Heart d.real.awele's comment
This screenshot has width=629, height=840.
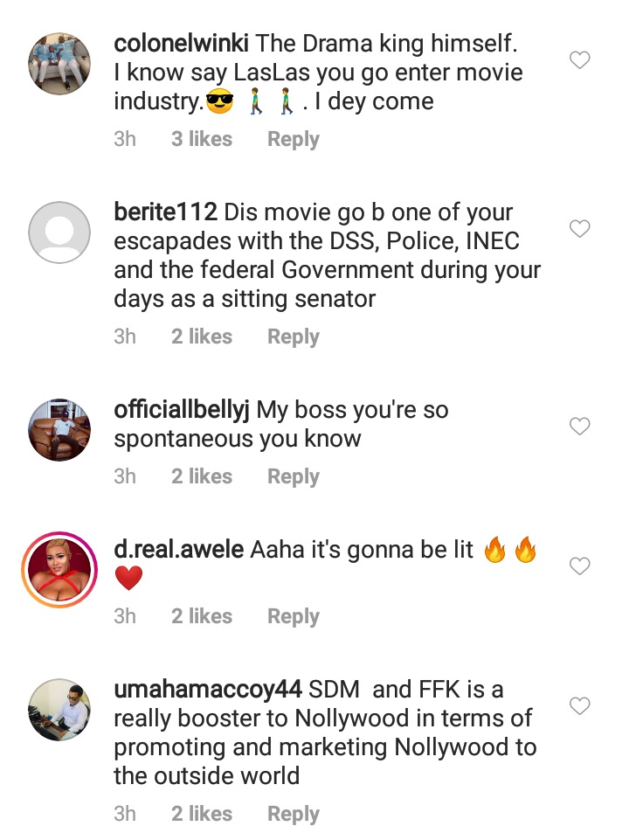[579, 566]
